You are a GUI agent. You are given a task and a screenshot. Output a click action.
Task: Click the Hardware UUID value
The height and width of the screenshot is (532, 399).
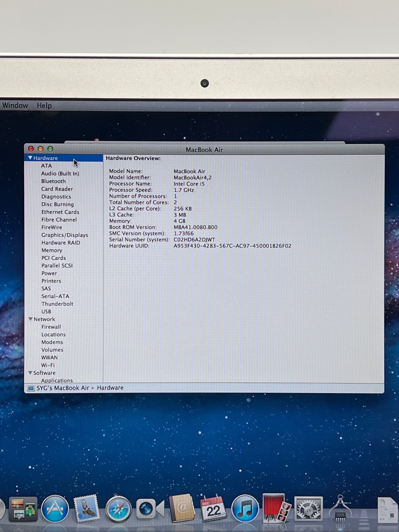(x=232, y=246)
